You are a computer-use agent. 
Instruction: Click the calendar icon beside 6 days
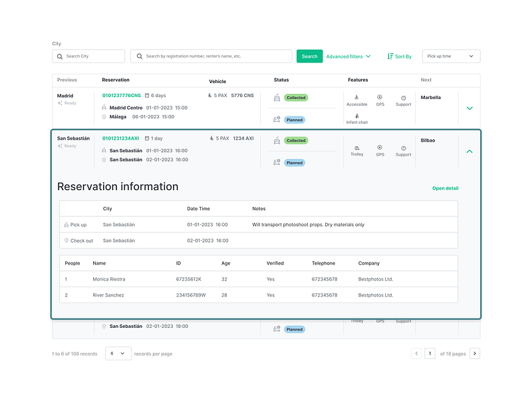tap(147, 96)
